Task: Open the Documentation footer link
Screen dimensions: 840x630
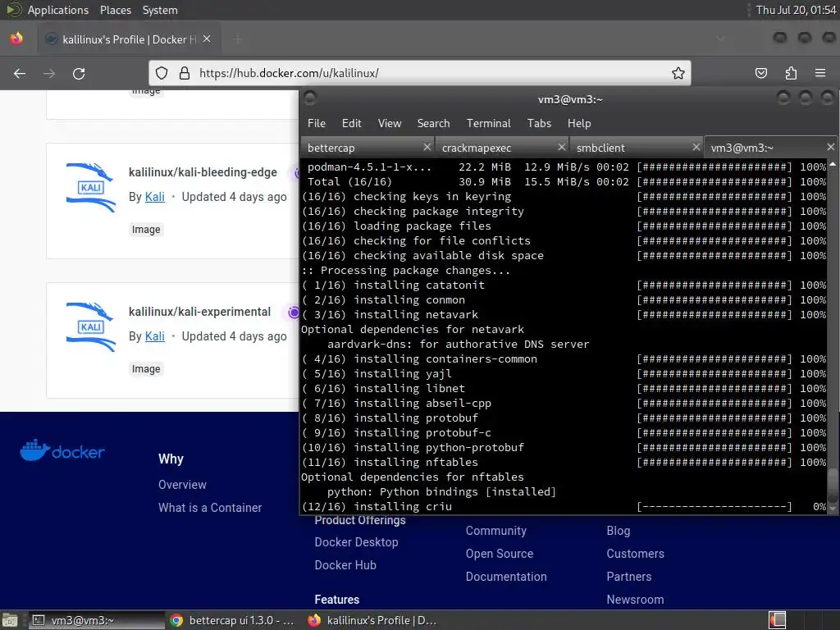Action: (x=506, y=577)
